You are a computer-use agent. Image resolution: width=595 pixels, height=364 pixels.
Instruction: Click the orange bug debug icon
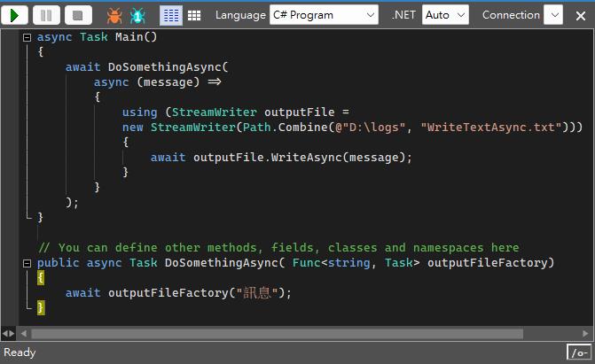point(114,15)
